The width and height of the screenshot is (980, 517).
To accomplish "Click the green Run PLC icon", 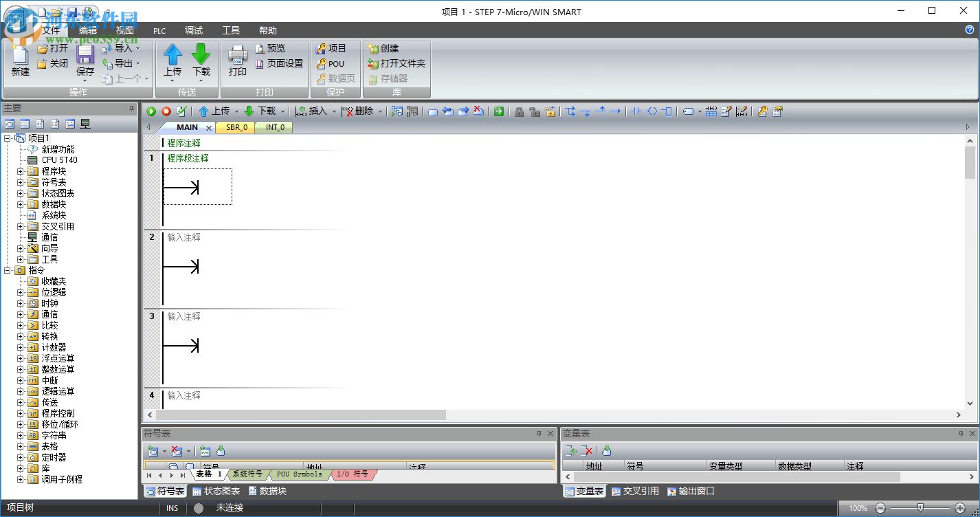I will point(151,111).
